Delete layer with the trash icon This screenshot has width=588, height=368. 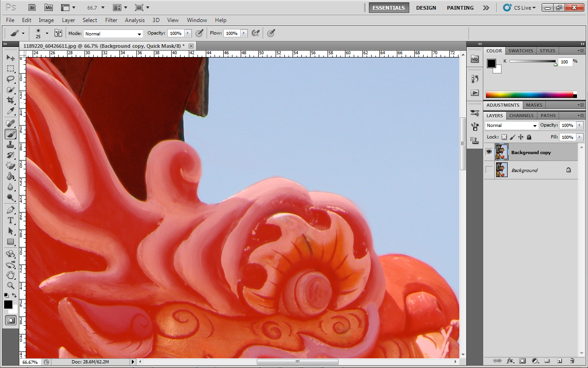point(572,361)
